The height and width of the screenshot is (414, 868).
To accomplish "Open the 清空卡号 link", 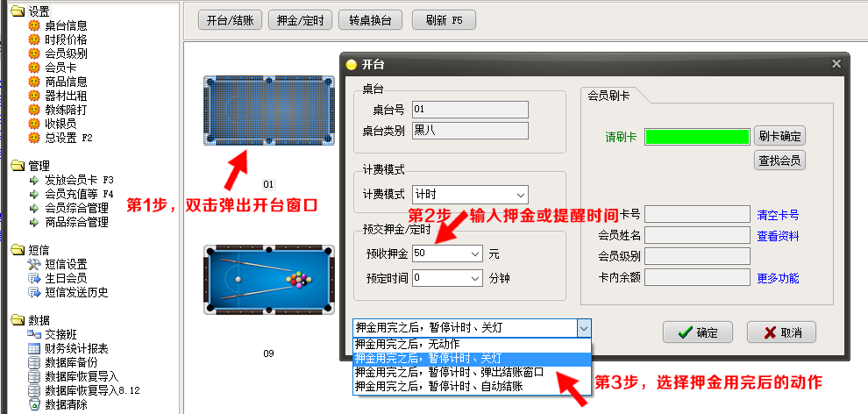I will tap(778, 215).
